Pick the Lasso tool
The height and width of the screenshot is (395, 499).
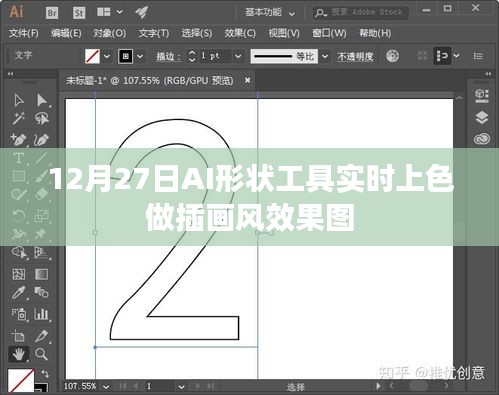pos(42,118)
